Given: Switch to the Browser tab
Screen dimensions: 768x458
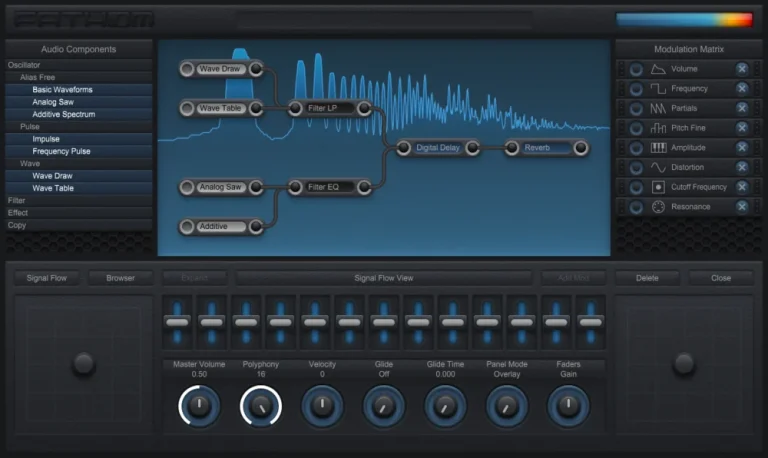Looking at the screenshot, I should pos(120,278).
